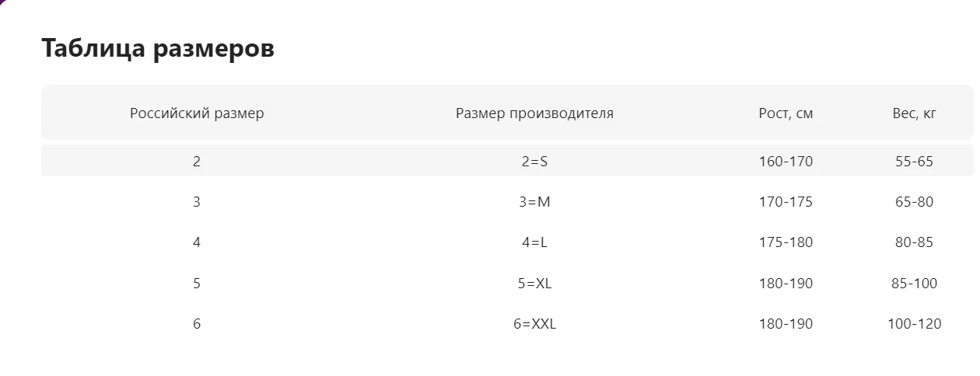Image resolution: width=980 pixels, height=376 pixels.
Task: Select the 175-180 height cell
Action: 786,242
